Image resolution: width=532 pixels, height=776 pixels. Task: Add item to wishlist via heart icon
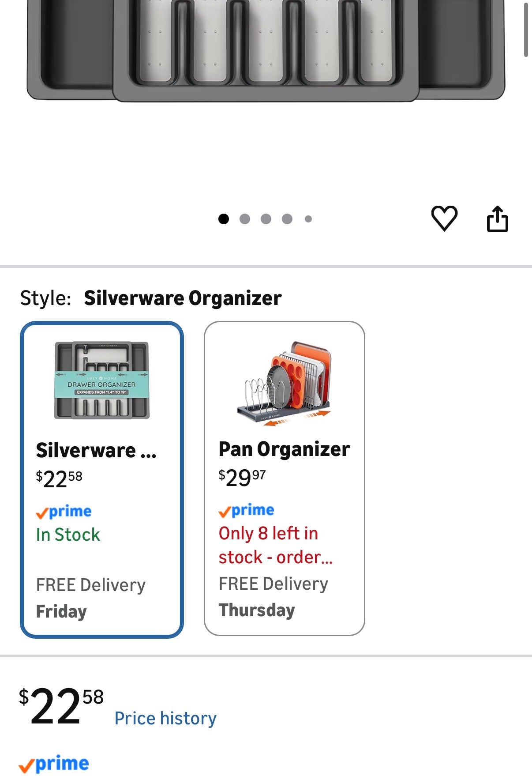(x=445, y=218)
